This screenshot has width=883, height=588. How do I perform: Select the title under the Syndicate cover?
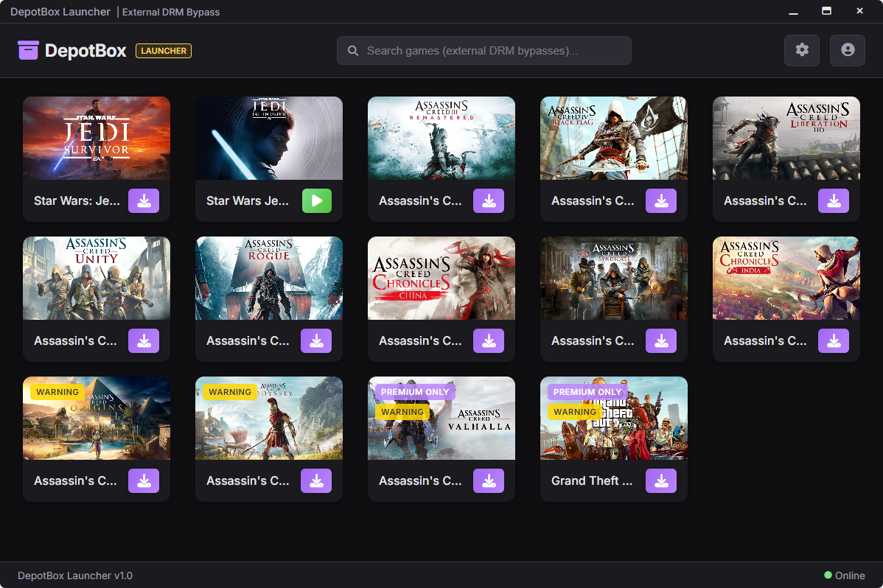pyautogui.click(x=593, y=340)
